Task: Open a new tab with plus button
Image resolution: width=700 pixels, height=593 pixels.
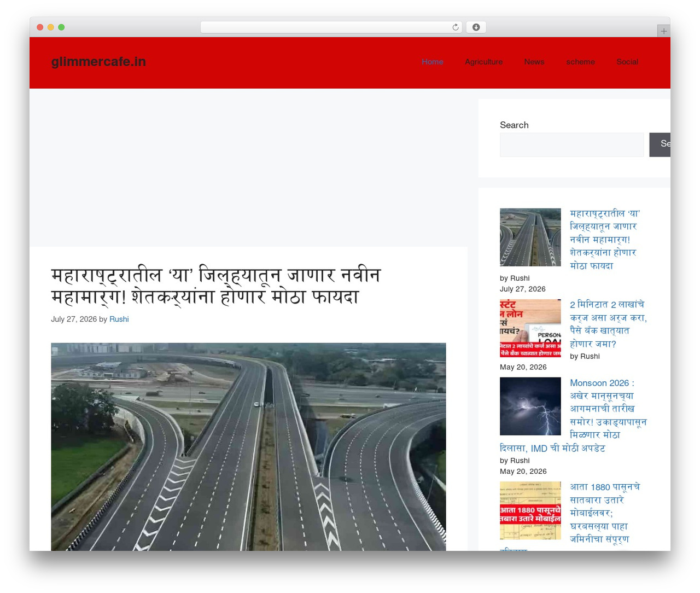Action: [x=663, y=31]
